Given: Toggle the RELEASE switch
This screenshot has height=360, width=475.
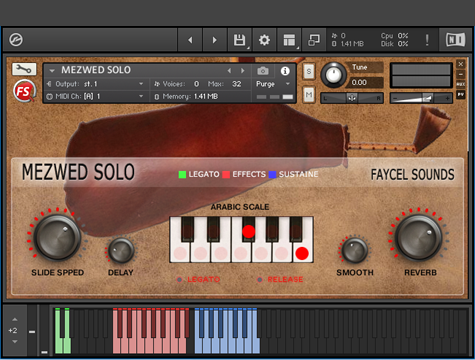Looking at the screenshot, I should coord(260,280).
